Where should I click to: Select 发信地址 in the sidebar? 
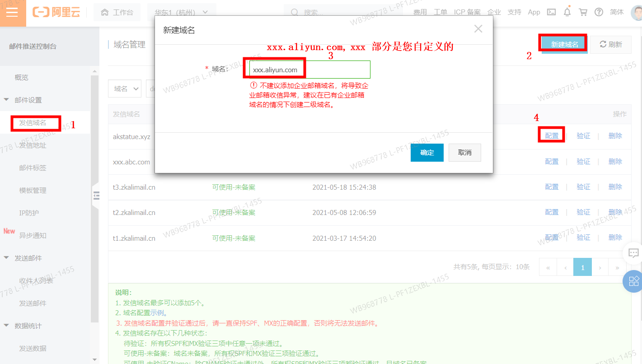pyautogui.click(x=33, y=145)
